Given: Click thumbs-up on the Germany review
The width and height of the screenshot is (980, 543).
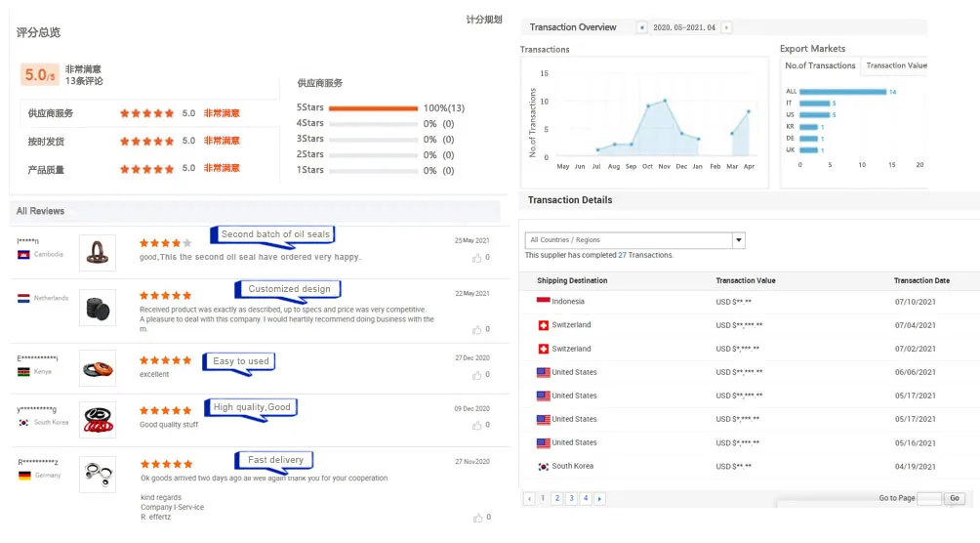Looking at the screenshot, I should tap(476, 517).
